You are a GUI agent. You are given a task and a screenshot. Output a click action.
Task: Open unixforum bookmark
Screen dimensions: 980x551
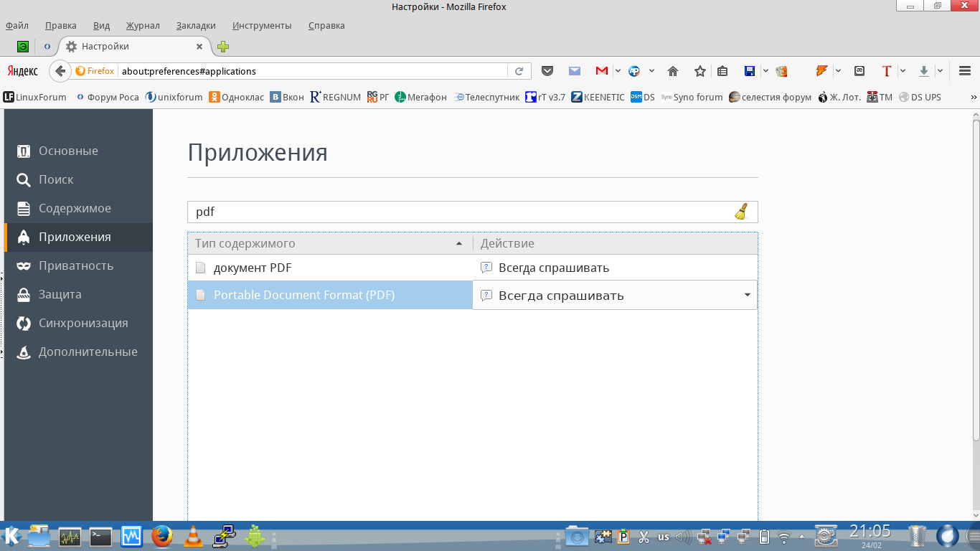click(174, 97)
